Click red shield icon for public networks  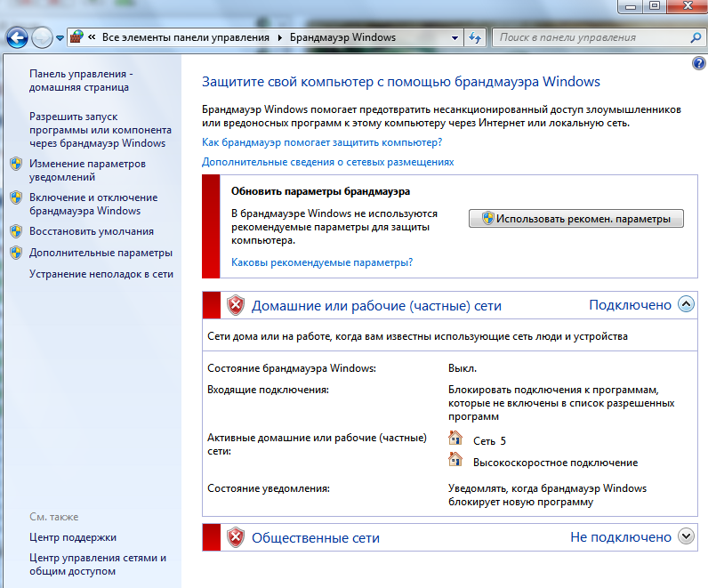(235, 537)
